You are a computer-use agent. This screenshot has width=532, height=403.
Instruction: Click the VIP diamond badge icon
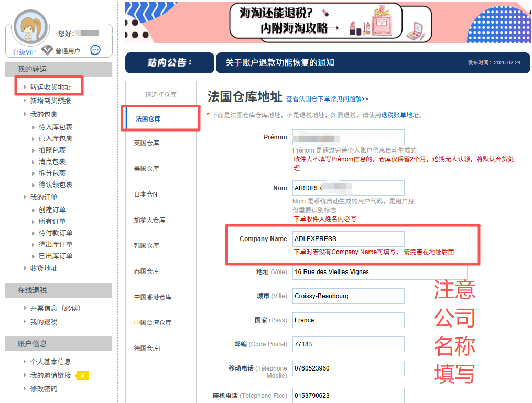pos(47,51)
